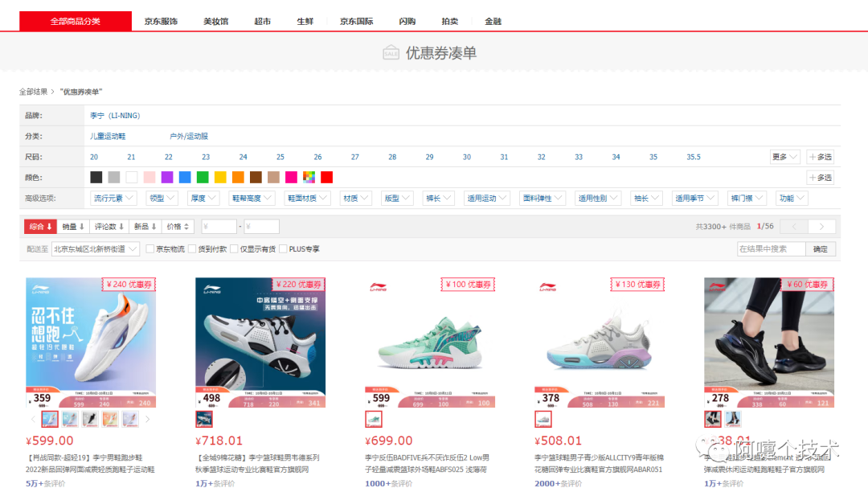Screen dimensions: 868x488
Task: Open the 鞋帮高度 dropdown
Action: click(x=252, y=198)
